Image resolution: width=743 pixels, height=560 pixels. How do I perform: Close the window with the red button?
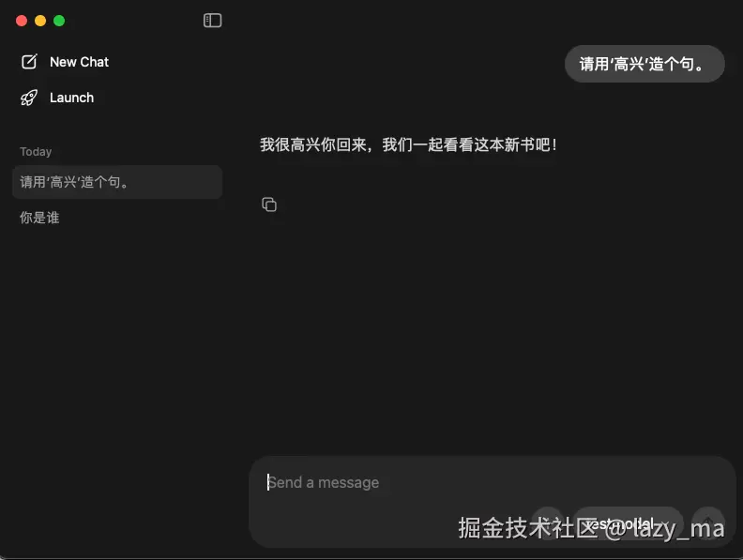22,21
